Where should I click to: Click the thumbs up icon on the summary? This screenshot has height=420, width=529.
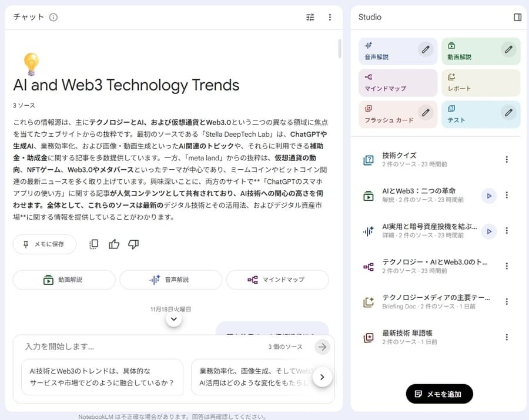click(x=114, y=244)
